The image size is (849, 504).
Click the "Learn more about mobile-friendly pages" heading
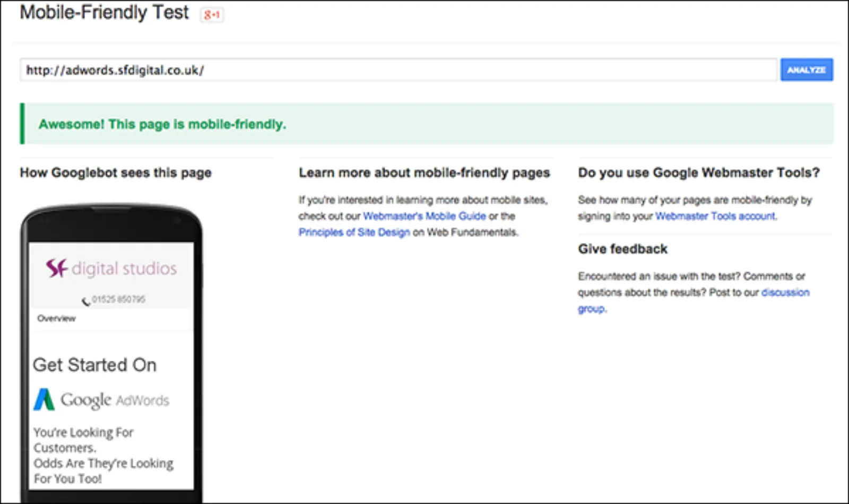pos(424,173)
